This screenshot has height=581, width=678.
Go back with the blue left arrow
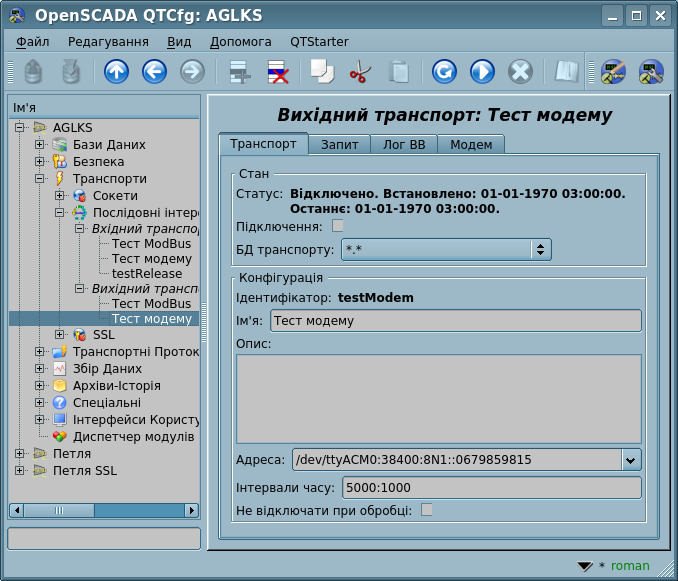pos(154,72)
